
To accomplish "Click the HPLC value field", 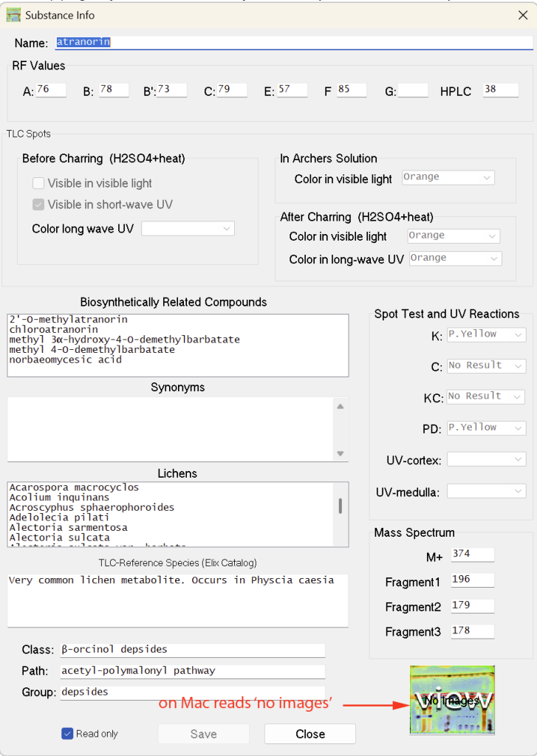I will click(499, 90).
